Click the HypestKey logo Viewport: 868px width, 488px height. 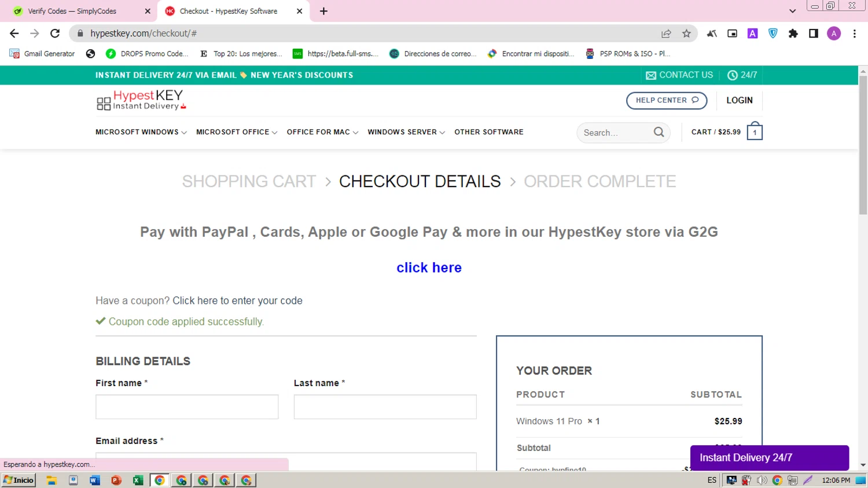(x=141, y=100)
